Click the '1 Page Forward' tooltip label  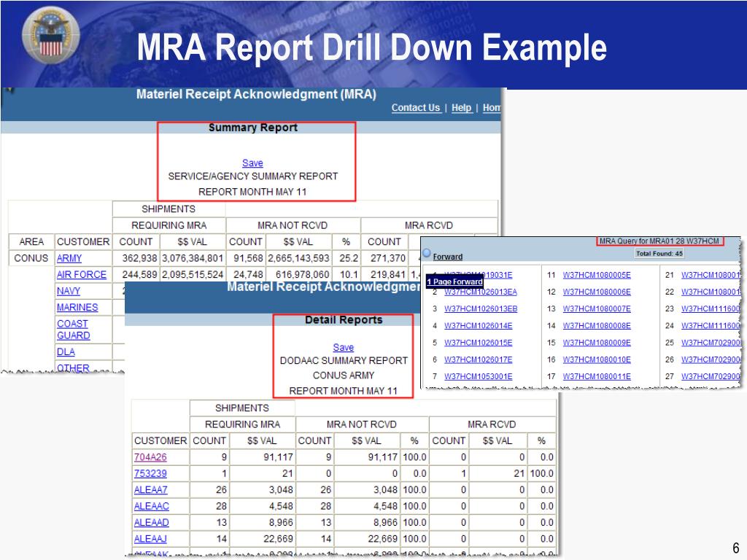[454, 282]
